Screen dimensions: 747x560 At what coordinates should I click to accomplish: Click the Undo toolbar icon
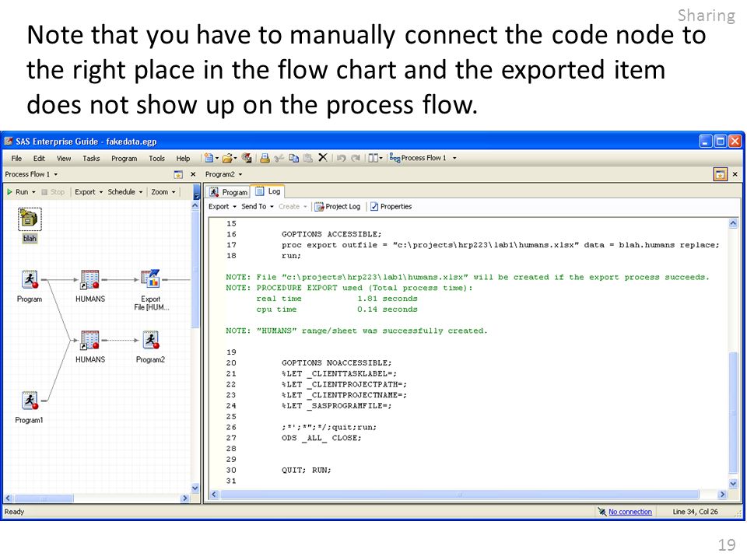(x=341, y=158)
